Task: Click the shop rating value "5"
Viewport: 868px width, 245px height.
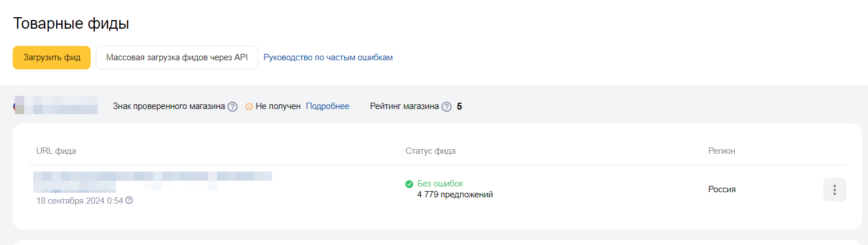Action: tap(459, 106)
